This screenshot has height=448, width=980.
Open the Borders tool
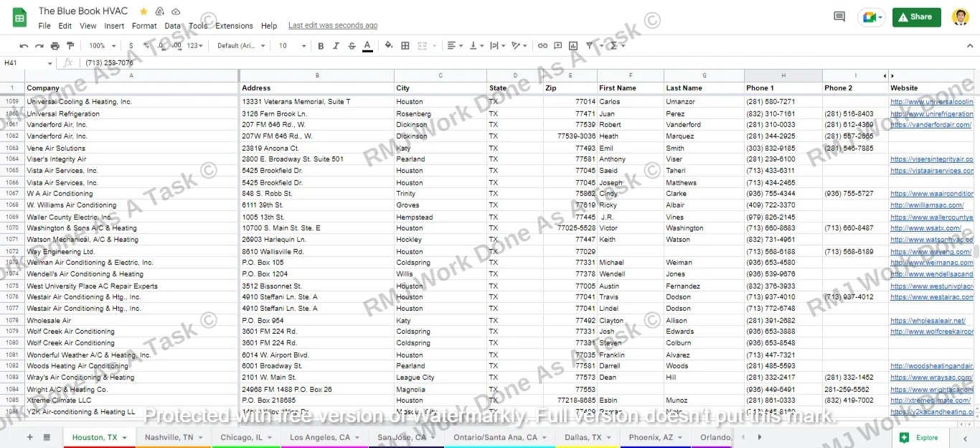point(405,46)
